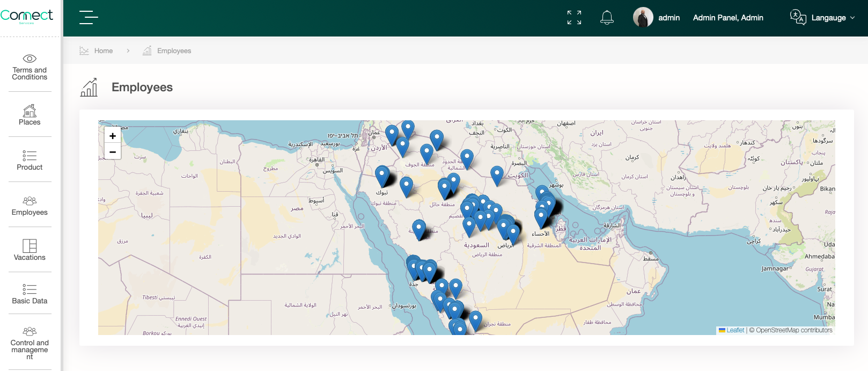Click the Places building icon

pyautogui.click(x=30, y=111)
